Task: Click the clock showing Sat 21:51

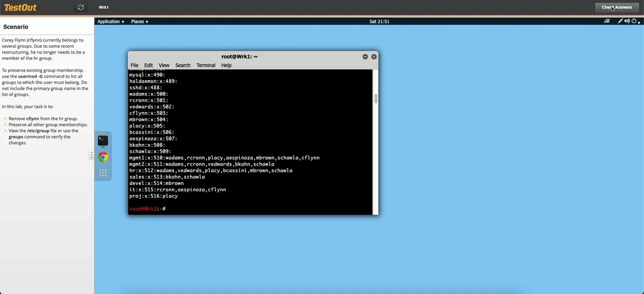Action: click(379, 21)
